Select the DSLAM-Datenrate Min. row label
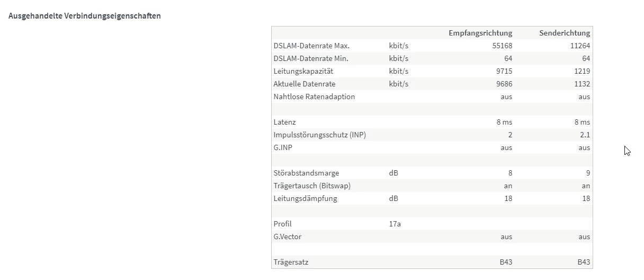The width and height of the screenshot is (644, 280). (x=311, y=58)
